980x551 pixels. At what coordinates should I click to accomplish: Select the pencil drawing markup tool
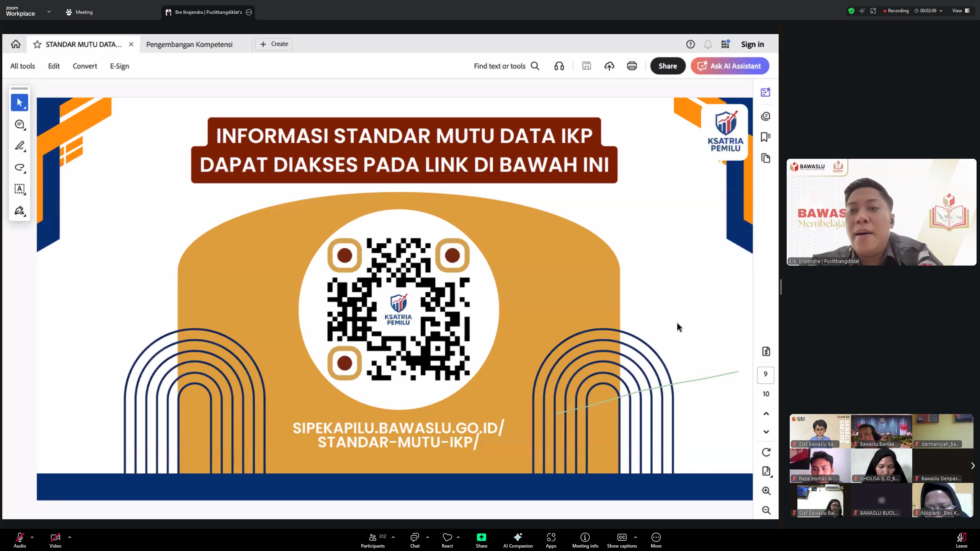pos(20,146)
